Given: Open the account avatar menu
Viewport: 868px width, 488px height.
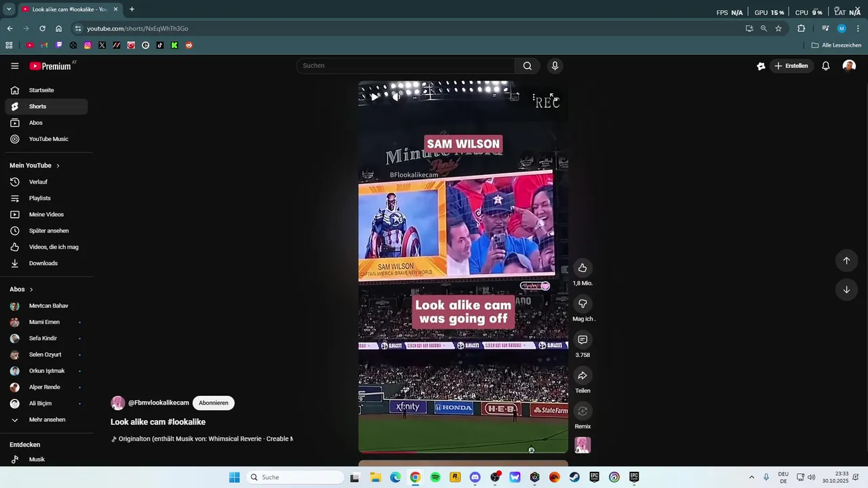Looking at the screenshot, I should (x=849, y=66).
